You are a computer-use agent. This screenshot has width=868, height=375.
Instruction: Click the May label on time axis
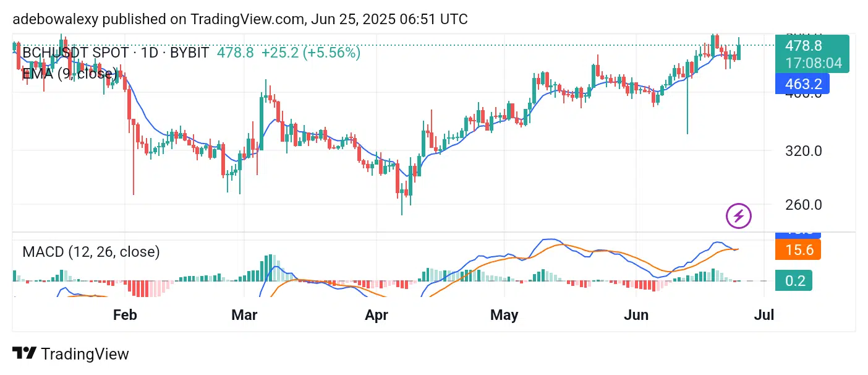[504, 315]
